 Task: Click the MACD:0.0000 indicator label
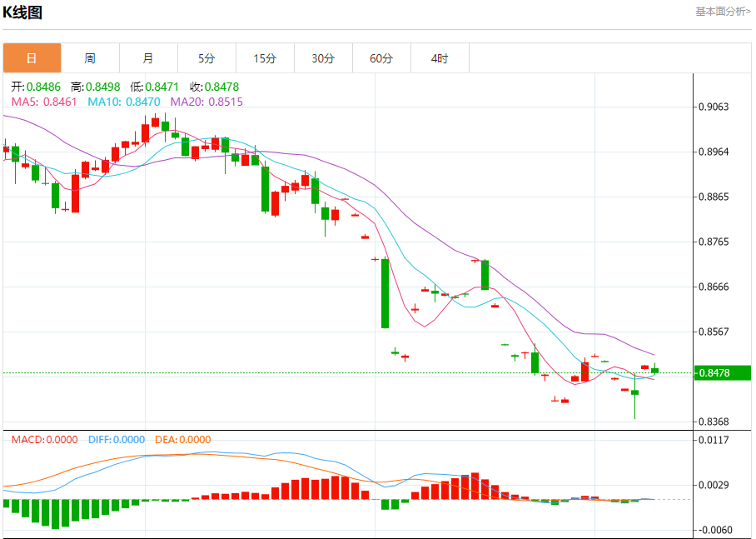[44, 440]
